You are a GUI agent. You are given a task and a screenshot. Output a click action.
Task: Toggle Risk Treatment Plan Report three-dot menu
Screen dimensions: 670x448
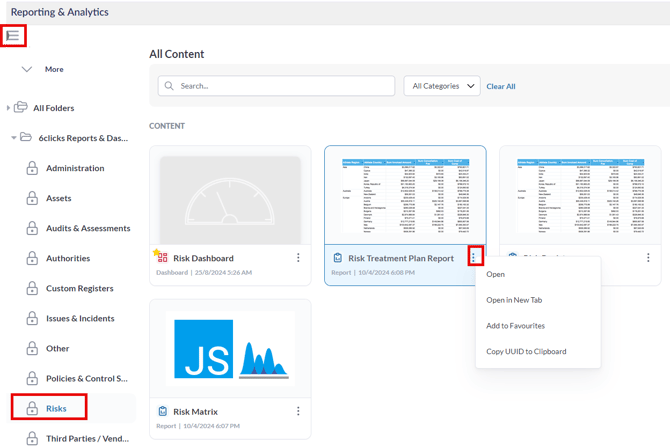click(473, 257)
